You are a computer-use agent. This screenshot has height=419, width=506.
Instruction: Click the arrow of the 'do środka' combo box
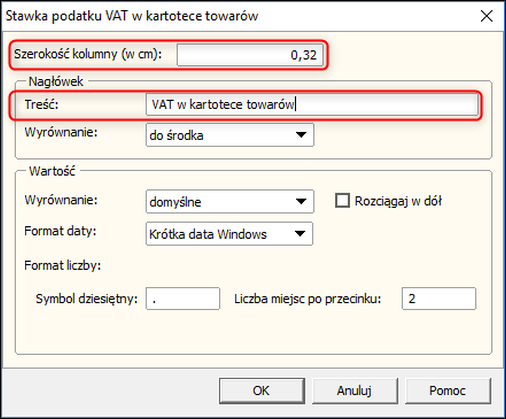click(x=301, y=135)
